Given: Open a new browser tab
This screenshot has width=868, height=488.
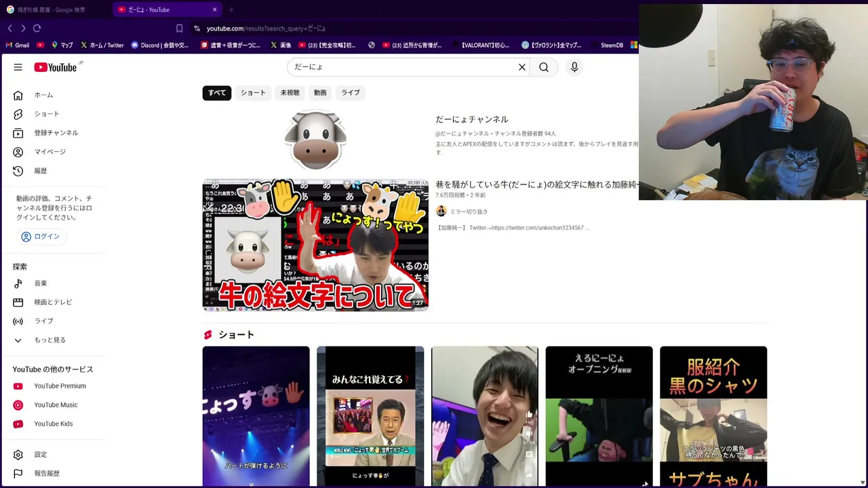Looking at the screenshot, I should [231, 9].
